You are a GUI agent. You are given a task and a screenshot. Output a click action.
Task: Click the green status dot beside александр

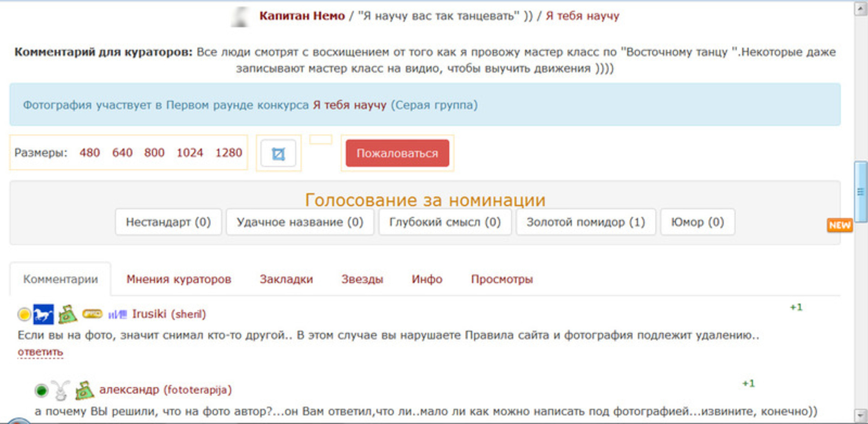pos(41,390)
